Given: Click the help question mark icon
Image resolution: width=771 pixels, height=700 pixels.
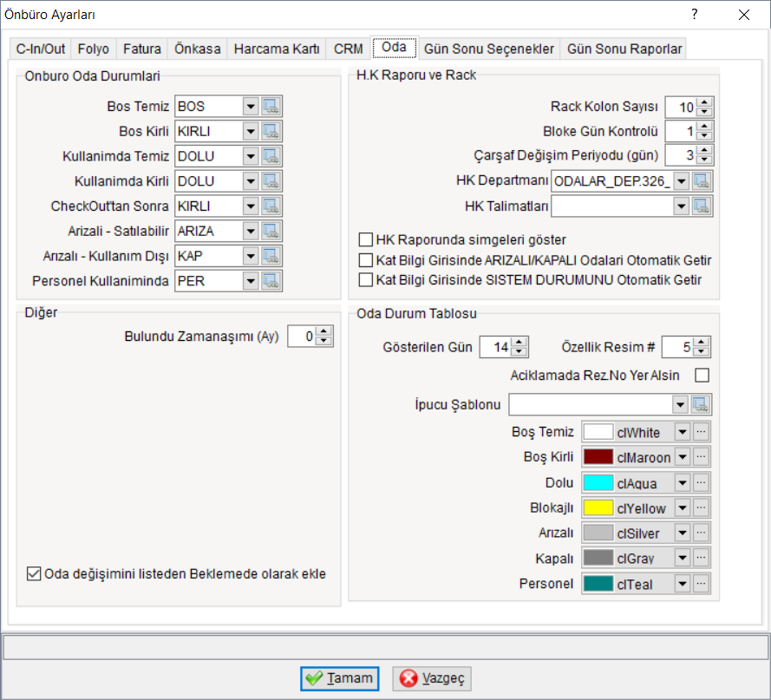Looking at the screenshot, I should click(695, 14).
